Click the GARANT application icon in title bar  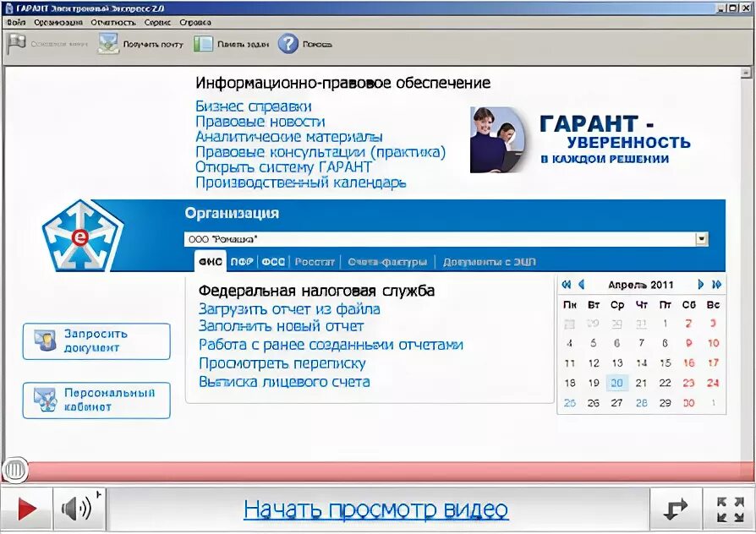(8, 8)
